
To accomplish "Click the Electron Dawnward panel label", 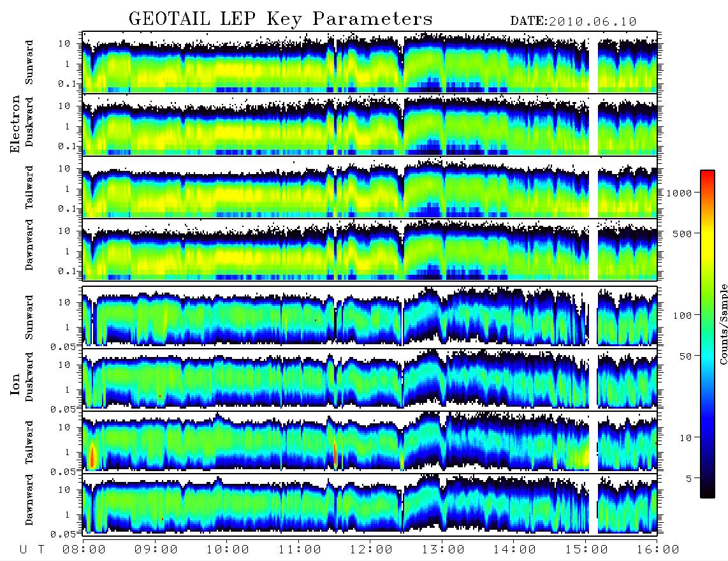I will tap(29, 245).
